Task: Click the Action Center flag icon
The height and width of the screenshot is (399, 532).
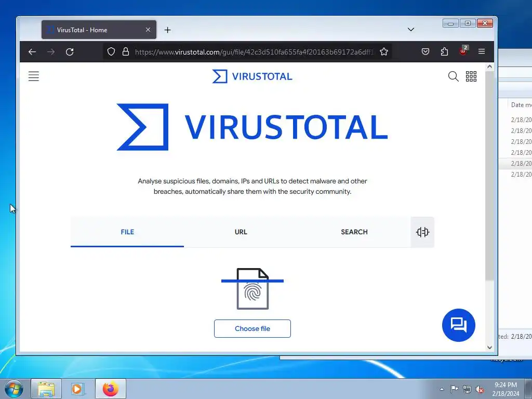Action: (454, 389)
